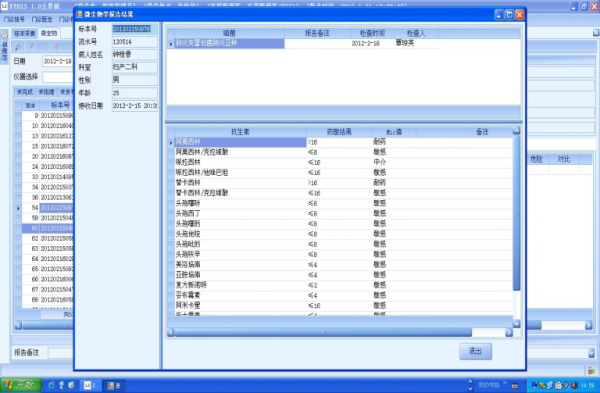Click the dialog title bar icon beside 微生物学报告结果
This screenshot has width=600, height=393.
(79, 15)
